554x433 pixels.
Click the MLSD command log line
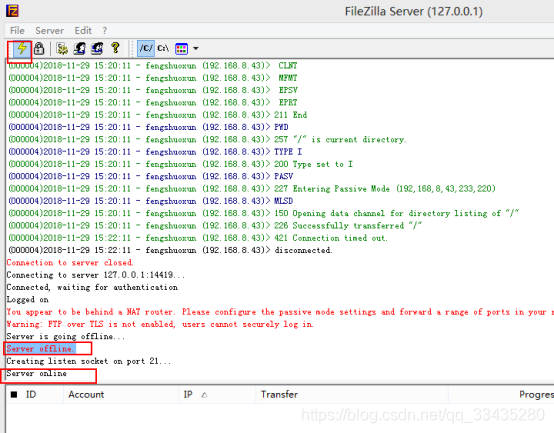pyautogui.click(x=151, y=201)
